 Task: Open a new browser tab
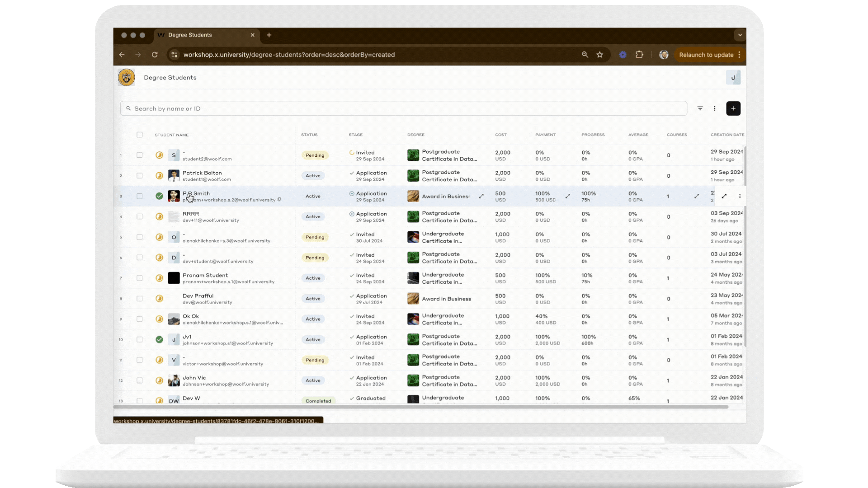click(x=269, y=35)
